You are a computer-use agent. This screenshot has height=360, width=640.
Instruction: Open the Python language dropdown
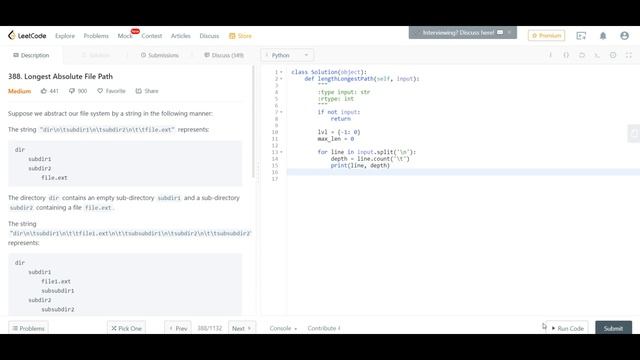coord(287,55)
